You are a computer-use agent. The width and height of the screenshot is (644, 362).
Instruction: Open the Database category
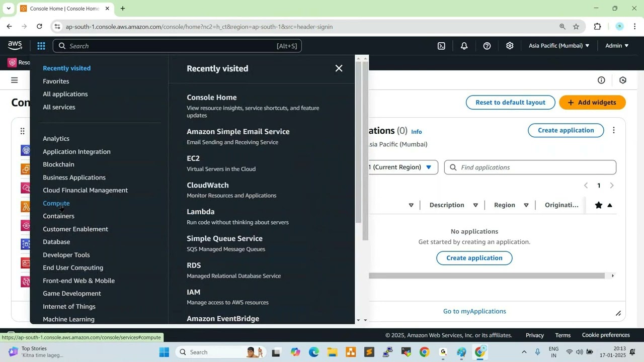point(56,242)
